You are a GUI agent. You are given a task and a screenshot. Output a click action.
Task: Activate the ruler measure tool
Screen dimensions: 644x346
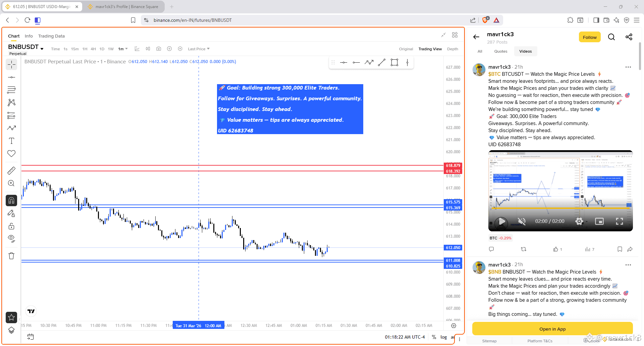pyautogui.click(x=11, y=171)
